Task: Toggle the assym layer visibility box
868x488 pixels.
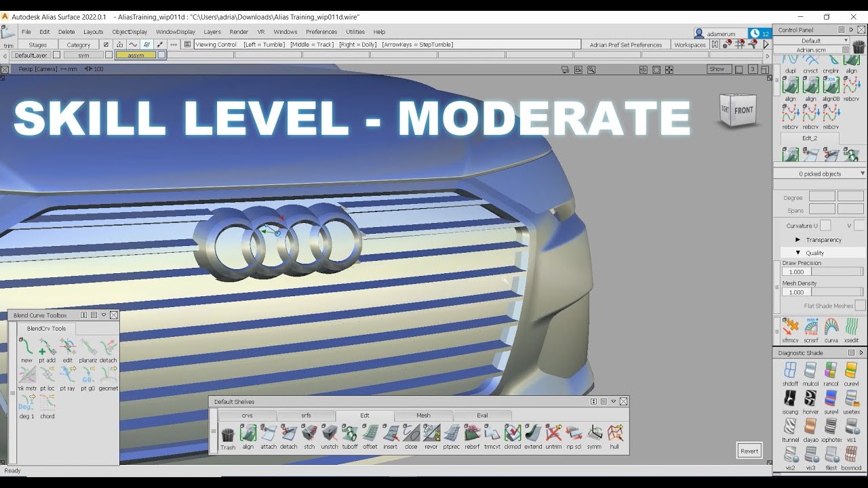Action: [x=161, y=55]
